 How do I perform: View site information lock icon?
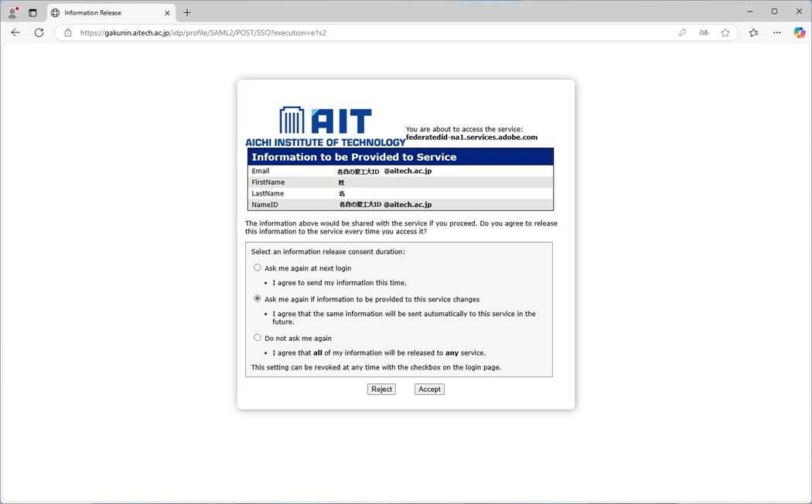[x=68, y=32]
